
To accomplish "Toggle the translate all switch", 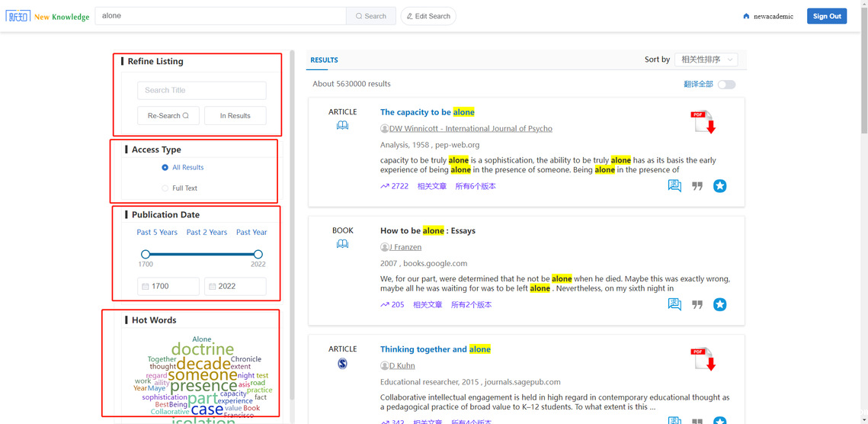I will (726, 84).
